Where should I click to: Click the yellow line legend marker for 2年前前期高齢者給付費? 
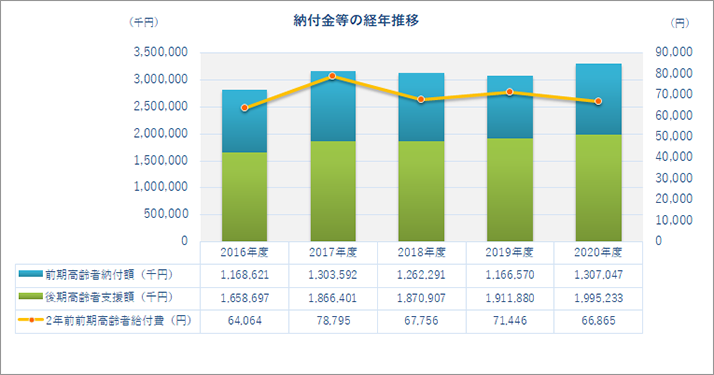tap(31, 320)
